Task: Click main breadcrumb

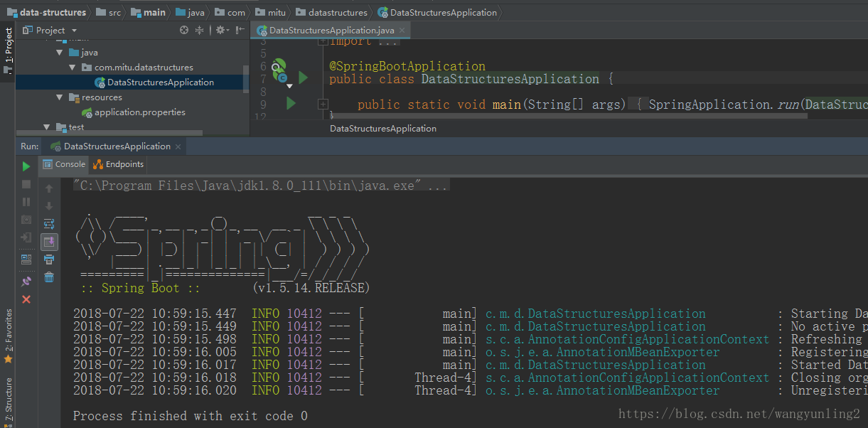Action: click(x=148, y=12)
